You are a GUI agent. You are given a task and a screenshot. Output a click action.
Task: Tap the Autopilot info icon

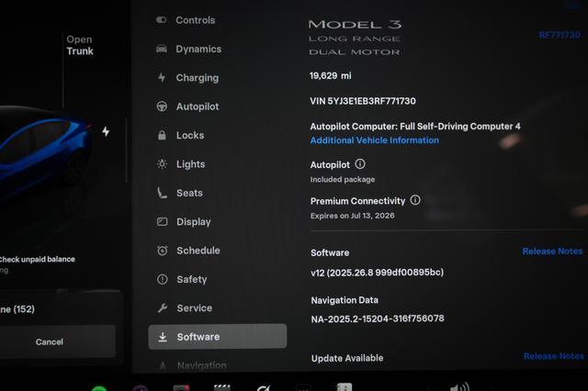(x=360, y=164)
